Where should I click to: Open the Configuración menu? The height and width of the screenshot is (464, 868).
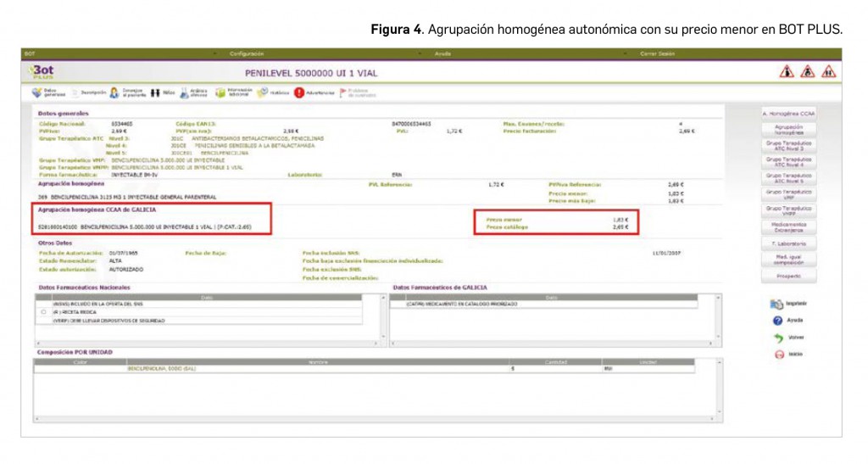click(247, 53)
